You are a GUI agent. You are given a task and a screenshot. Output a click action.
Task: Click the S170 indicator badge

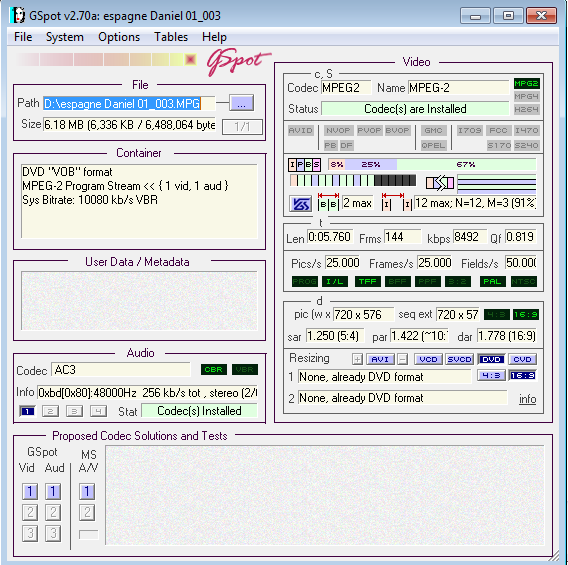click(x=498, y=145)
